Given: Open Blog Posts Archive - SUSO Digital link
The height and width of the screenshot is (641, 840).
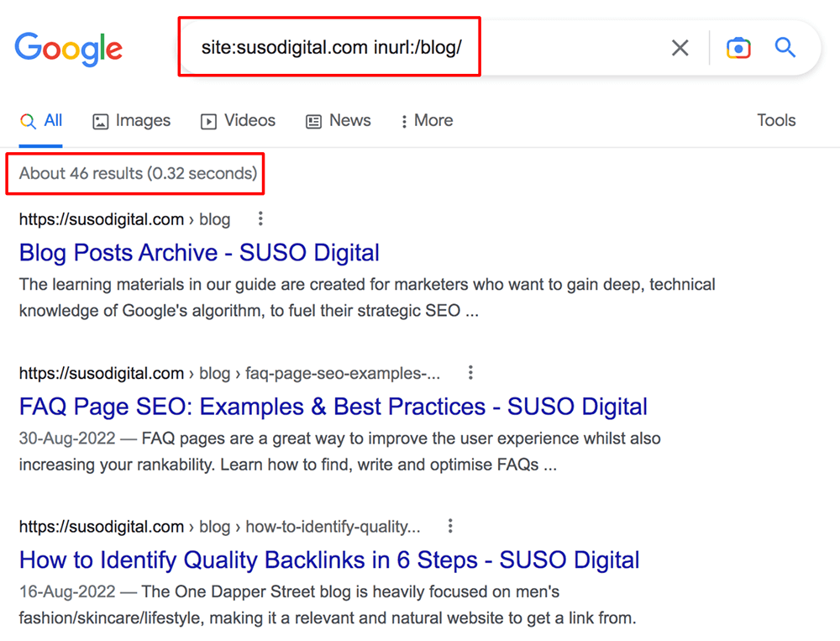Looking at the screenshot, I should click(x=199, y=252).
